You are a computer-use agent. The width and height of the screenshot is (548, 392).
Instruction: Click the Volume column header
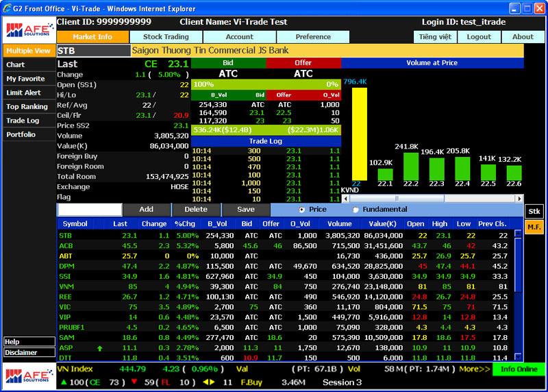(339, 224)
